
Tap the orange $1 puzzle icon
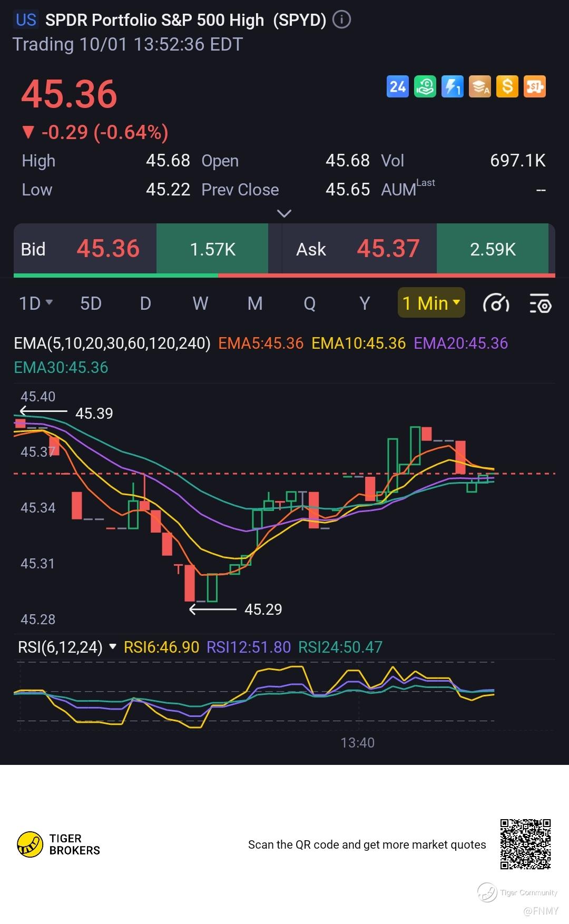535,86
